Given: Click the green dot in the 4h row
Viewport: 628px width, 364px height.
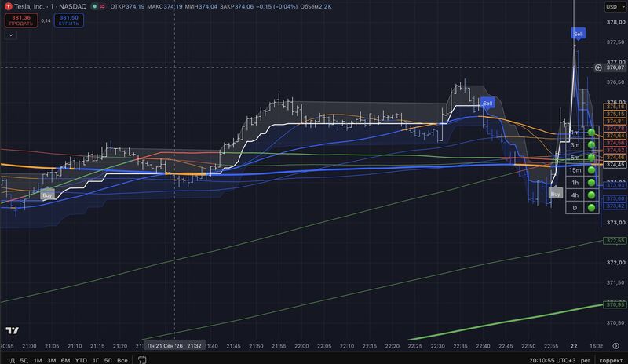Looking at the screenshot, I should (591, 195).
